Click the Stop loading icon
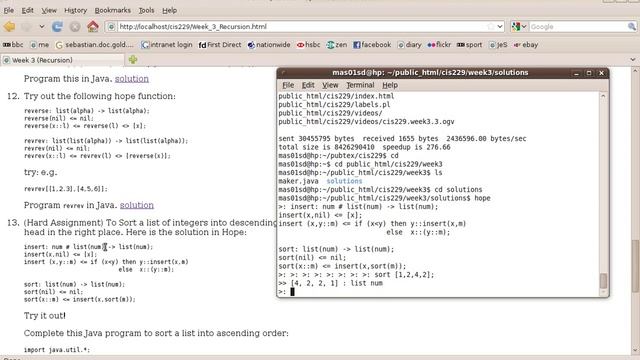 tap(75, 27)
